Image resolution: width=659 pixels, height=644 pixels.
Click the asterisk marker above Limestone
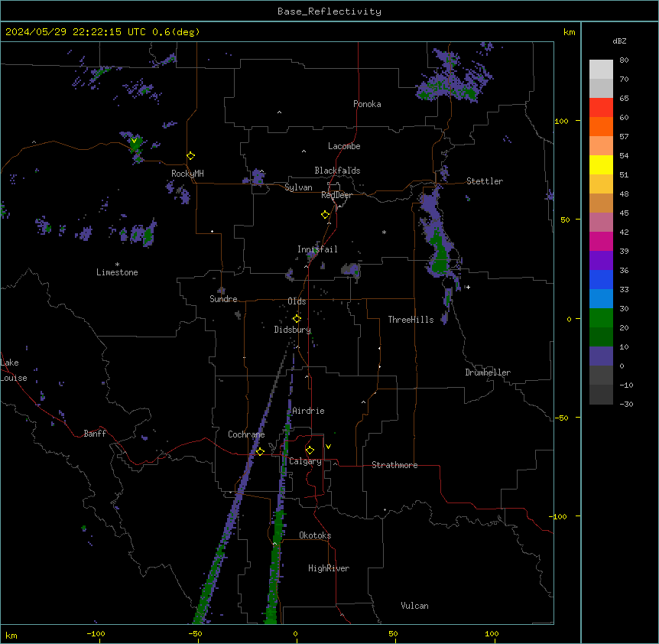point(117,265)
